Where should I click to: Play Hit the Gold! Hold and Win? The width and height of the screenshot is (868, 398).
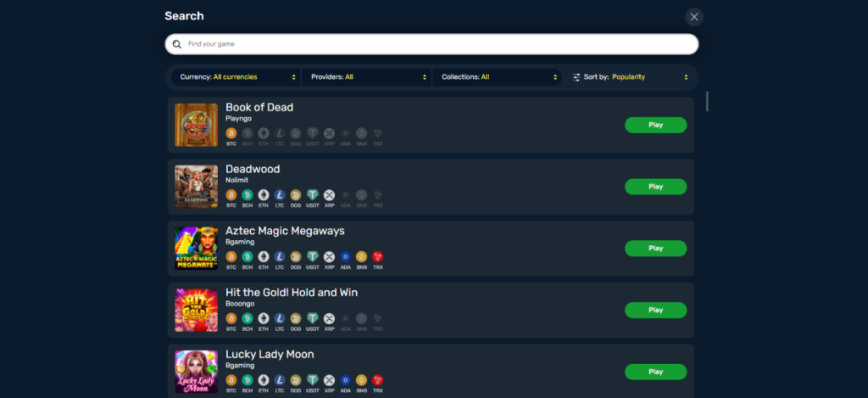pyautogui.click(x=655, y=310)
